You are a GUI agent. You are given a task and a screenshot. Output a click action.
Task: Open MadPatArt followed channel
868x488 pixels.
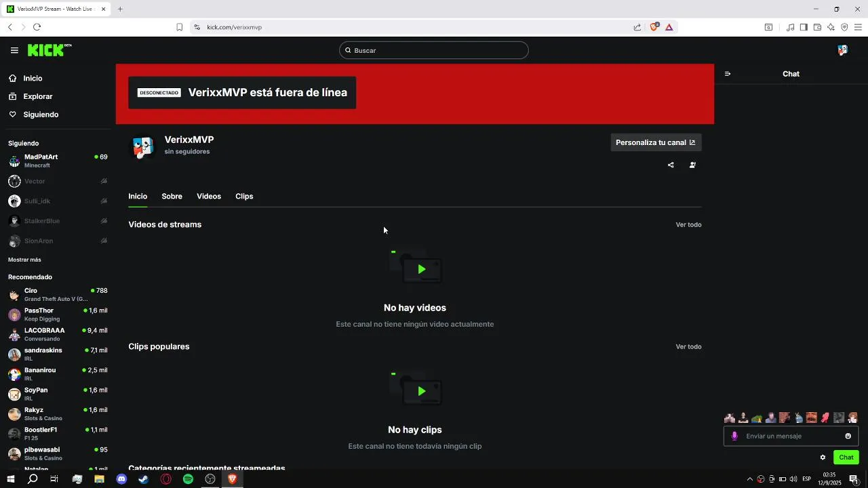[58, 161]
